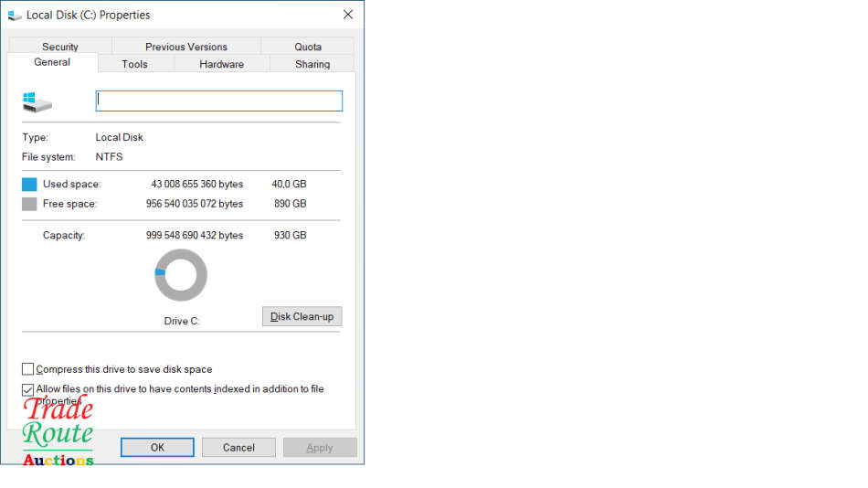868x488 pixels.
Task: Click the Trade Route Auctions logo
Action: pos(58,433)
